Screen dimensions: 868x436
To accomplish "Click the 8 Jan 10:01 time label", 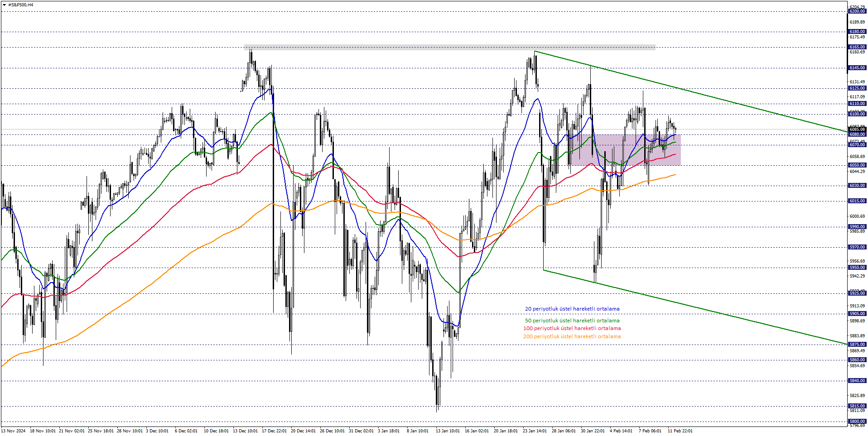I will (418, 431).
